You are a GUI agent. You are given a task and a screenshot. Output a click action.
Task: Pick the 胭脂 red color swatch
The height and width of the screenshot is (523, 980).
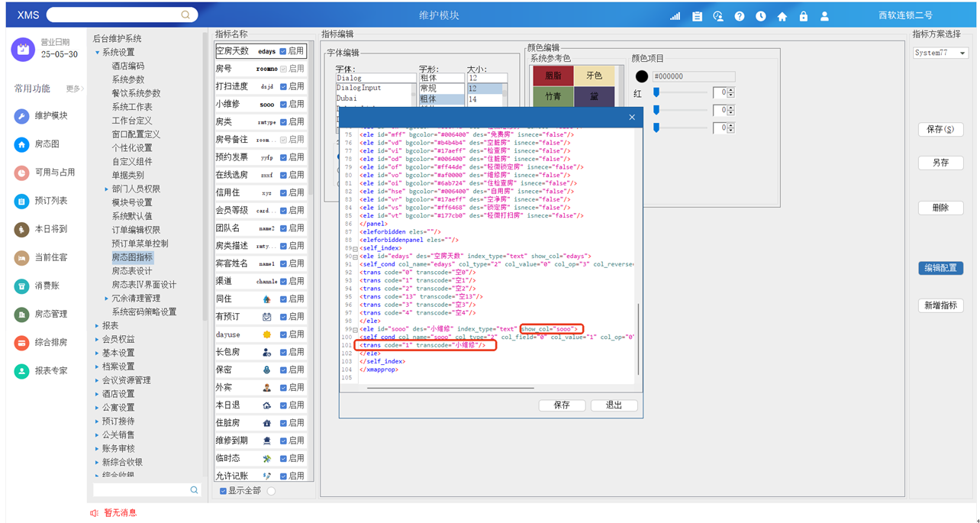(x=553, y=76)
